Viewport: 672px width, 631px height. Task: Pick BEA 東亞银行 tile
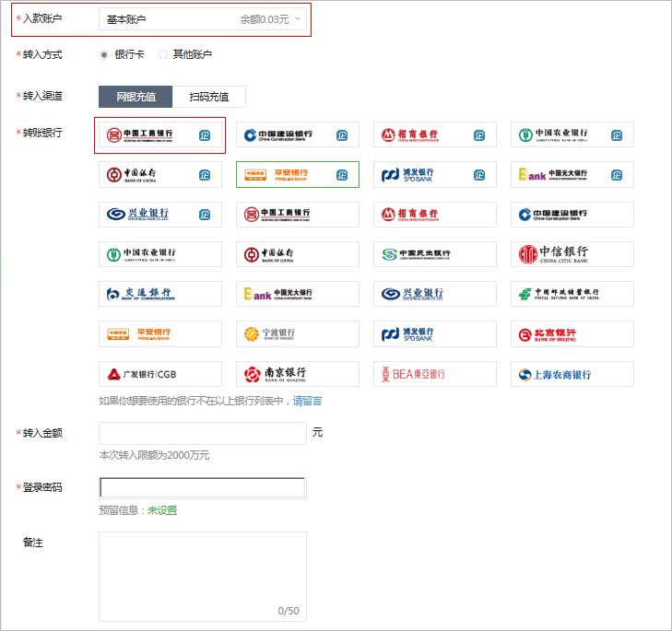[434, 374]
